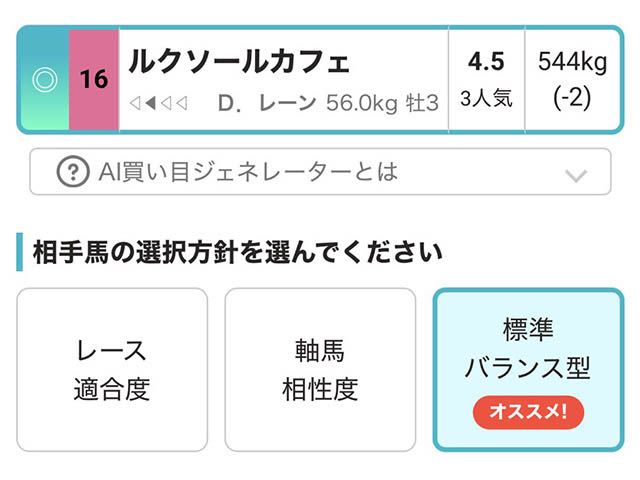The width and height of the screenshot is (640, 480).
Task: Open the ルクソールカフェ horse name
Action: (x=239, y=62)
